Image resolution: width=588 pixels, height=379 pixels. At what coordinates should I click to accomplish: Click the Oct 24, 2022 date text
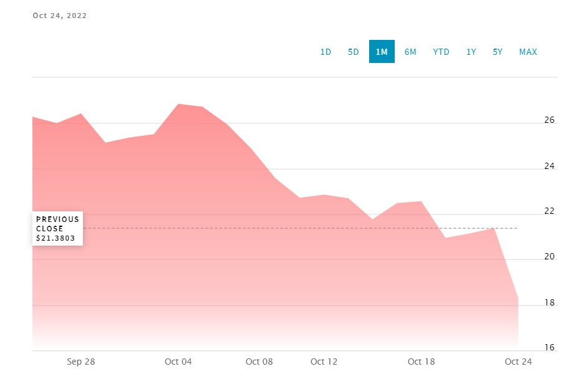[60, 16]
